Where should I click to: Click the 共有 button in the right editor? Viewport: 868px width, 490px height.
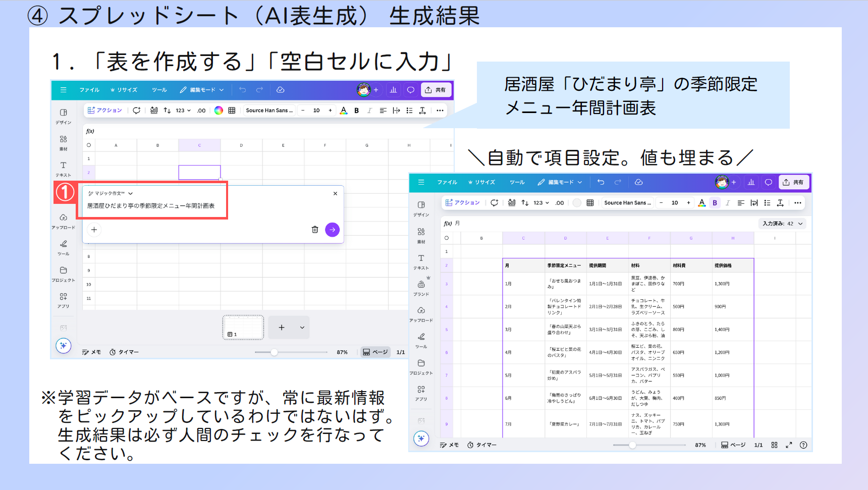tap(794, 182)
